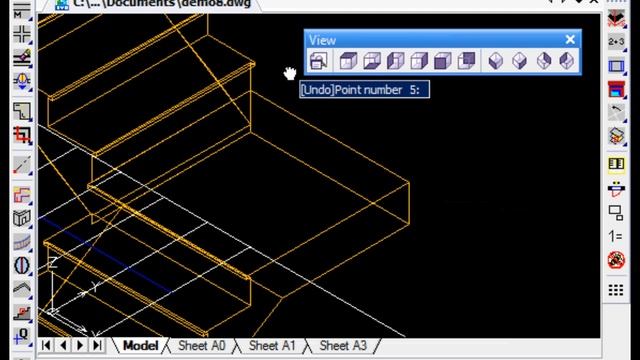Viewport: 640px width, 360px height.
Task: Open the nine-dot grid icon
Action: [616, 289]
